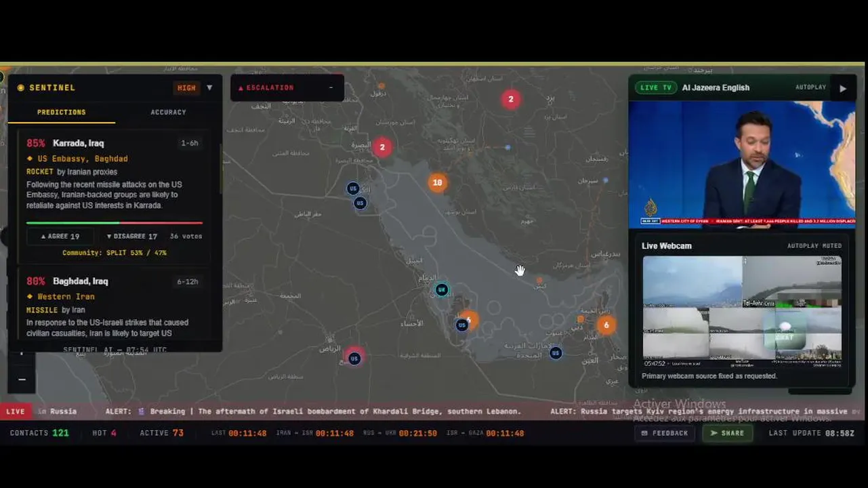
Task: Click the US marker near Riyadh
Action: coord(354,359)
